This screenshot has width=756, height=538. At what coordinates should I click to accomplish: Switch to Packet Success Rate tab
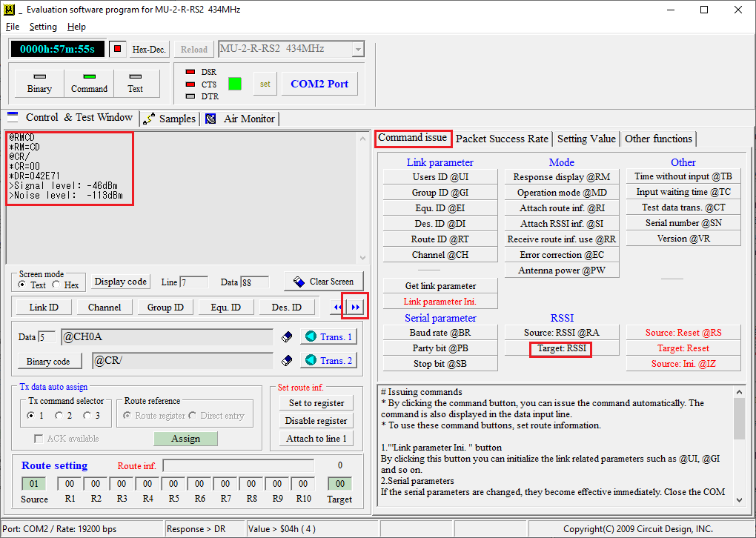(x=502, y=139)
